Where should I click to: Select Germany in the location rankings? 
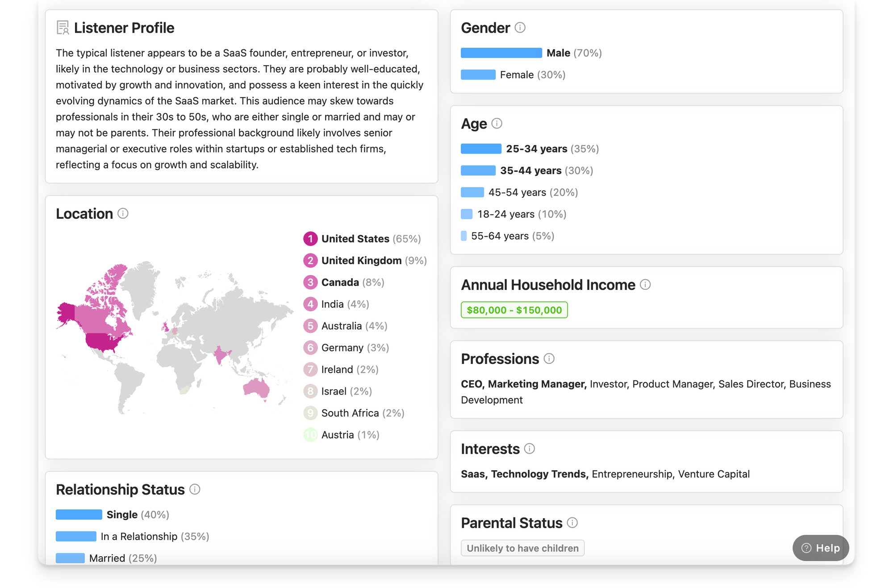(342, 347)
